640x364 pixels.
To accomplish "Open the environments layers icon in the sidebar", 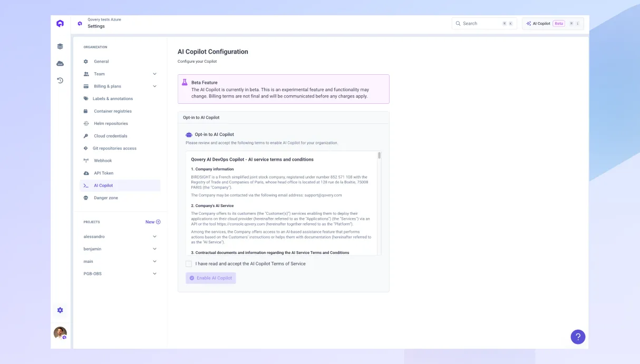I will pos(60,46).
